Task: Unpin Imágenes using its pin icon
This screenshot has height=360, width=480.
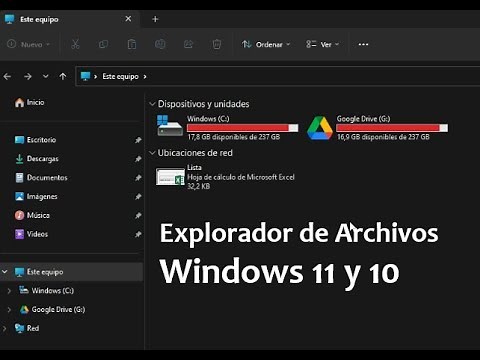Action: tap(138, 197)
